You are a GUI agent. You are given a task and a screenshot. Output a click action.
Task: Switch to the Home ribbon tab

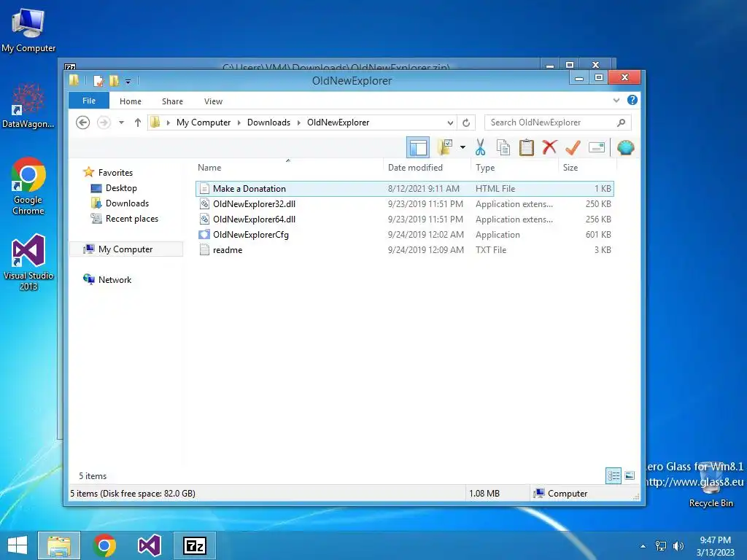pos(131,101)
